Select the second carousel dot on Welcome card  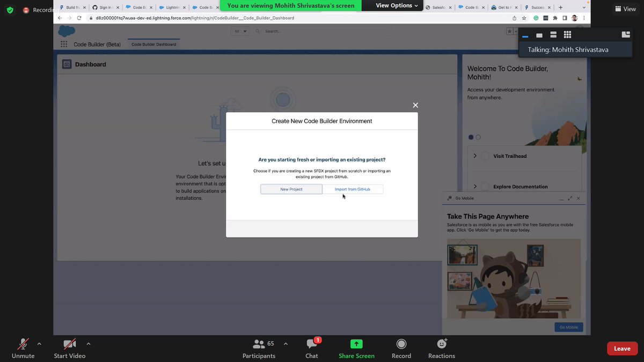478,137
